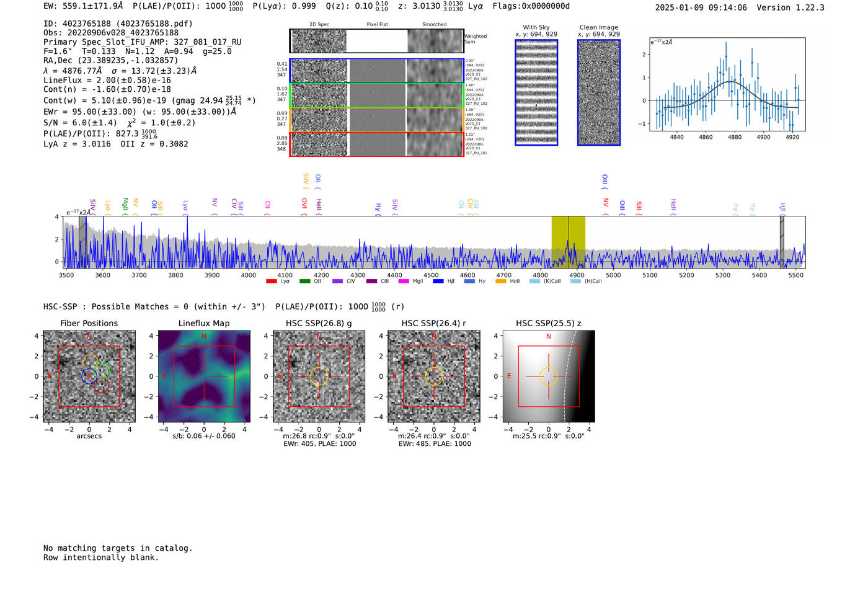Image resolution: width=868 pixels, height=591 pixels.
Task: Click the RA,Dec coordinates line
Action: click(110, 60)
